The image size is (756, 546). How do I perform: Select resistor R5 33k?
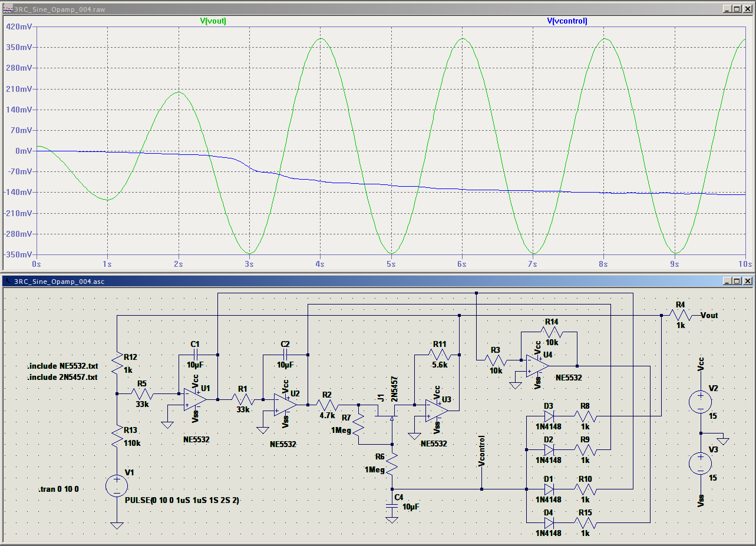[x=142, y=394]
